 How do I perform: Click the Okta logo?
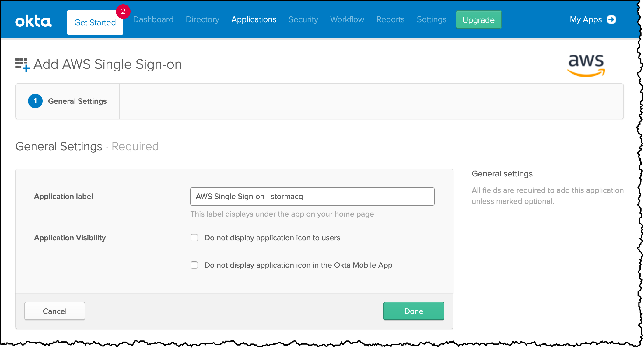(x=33, y=21)
